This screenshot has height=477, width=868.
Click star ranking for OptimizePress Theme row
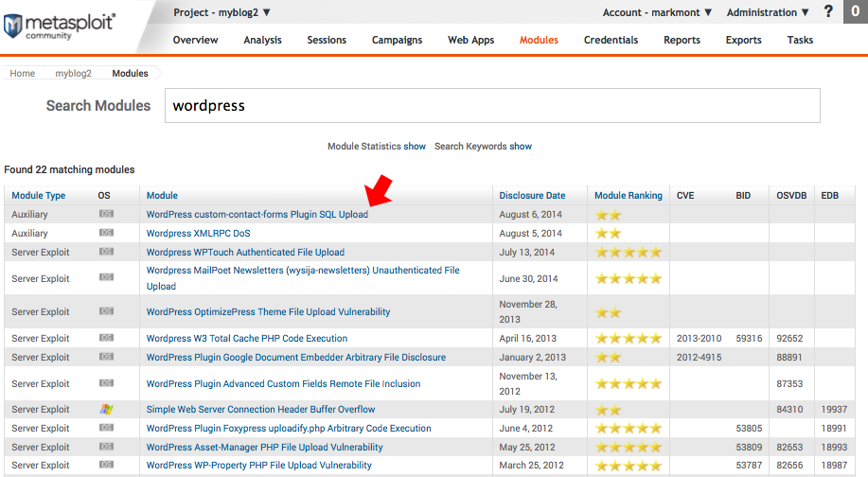click(609, 312)
